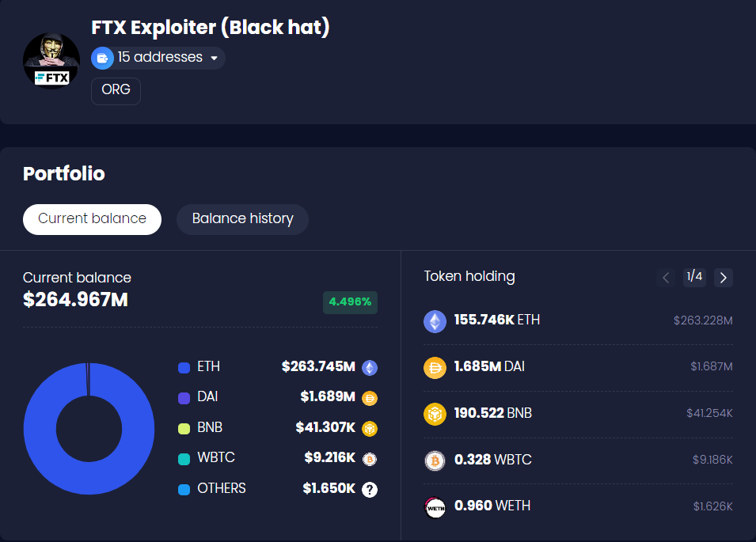The width and height of the screenshot is (756, 542).
Task: Click the ORG tag
Action: click(x=116, y=90)
